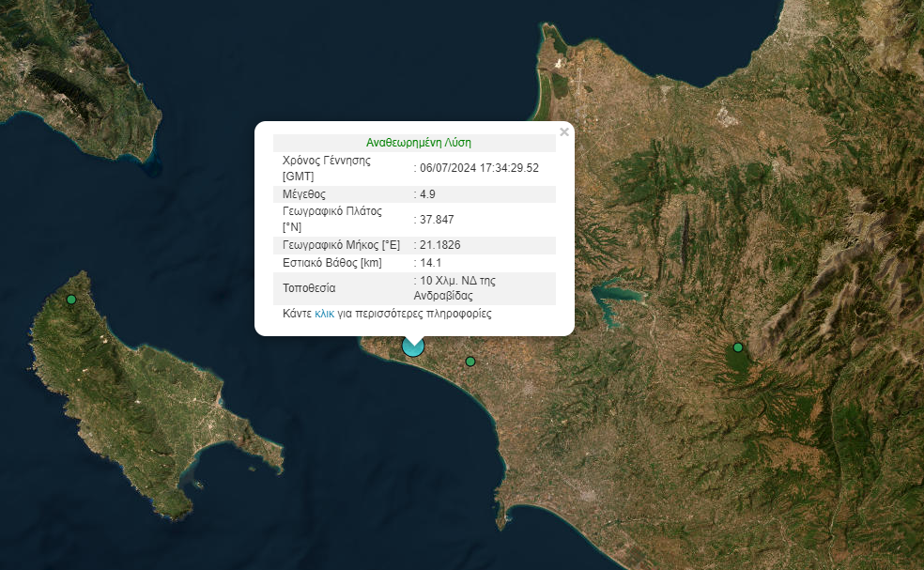924x570 pixels.
Task: Click the green marker right of the epicenter
Action: 470,362
